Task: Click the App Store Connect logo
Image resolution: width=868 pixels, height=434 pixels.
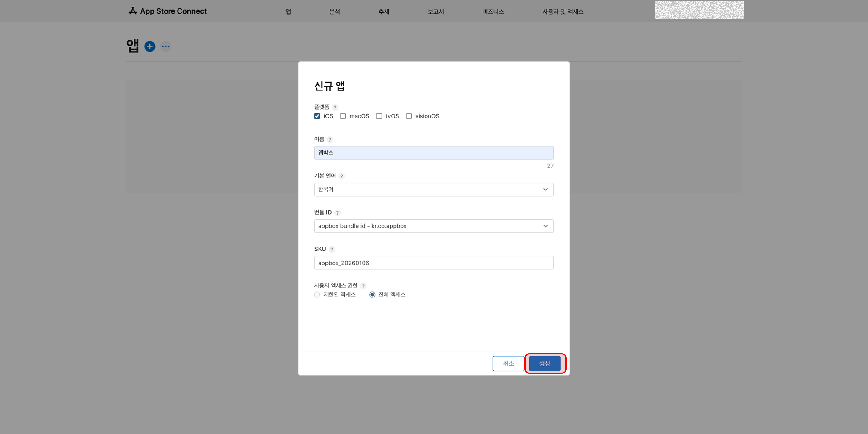Action: [168, 11]
